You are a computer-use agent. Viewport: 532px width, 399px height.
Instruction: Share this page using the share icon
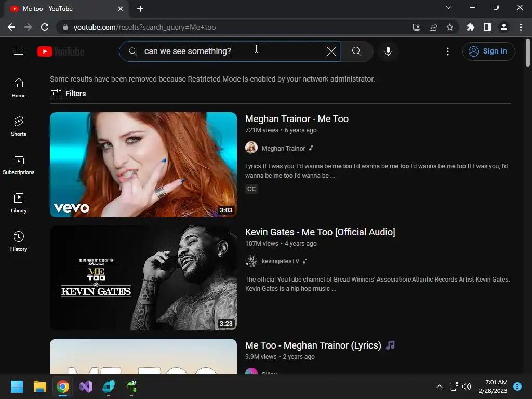pos(433,27)
